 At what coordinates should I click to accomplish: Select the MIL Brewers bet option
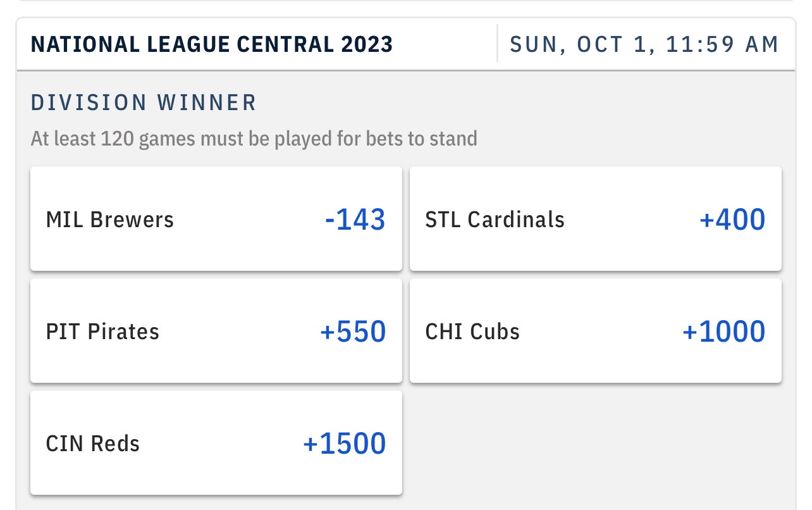click(x=216, y=219)
